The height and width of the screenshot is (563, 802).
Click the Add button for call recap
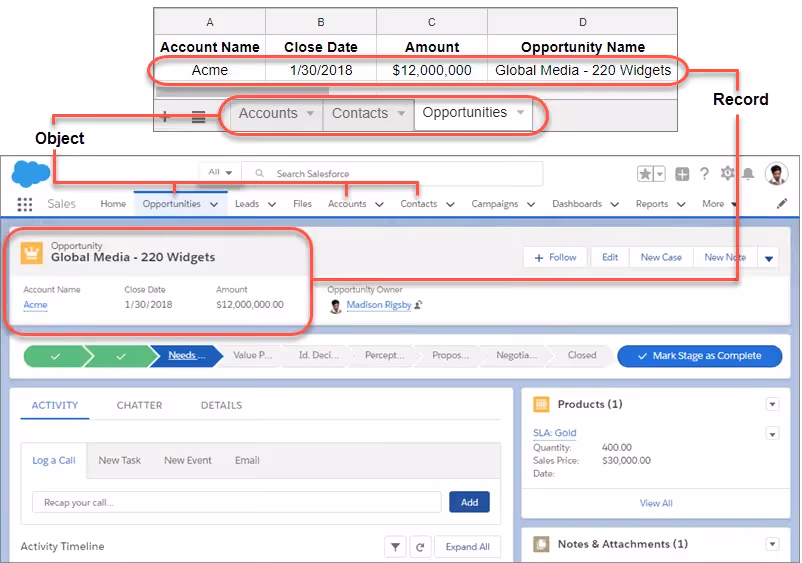(469, 503)
